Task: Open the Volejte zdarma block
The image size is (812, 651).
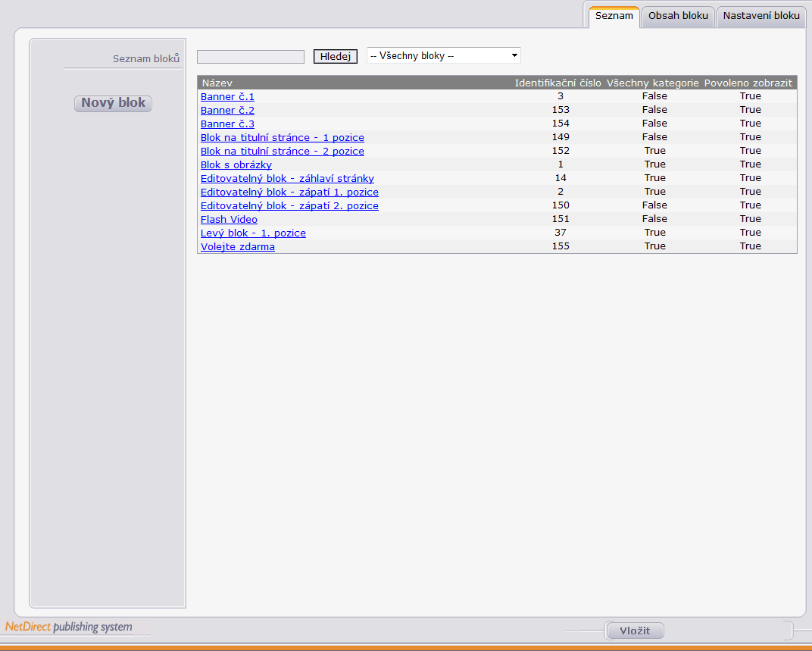Action: 238,247
